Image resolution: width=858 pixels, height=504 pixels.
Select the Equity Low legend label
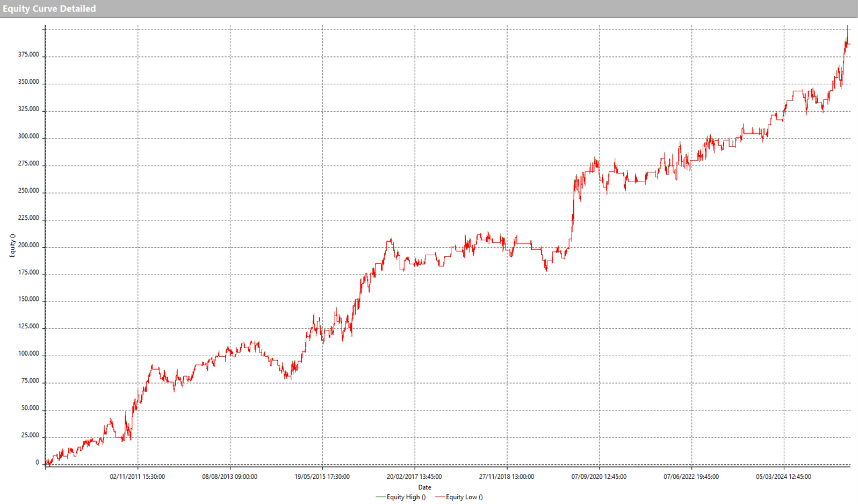pos(464,497)
